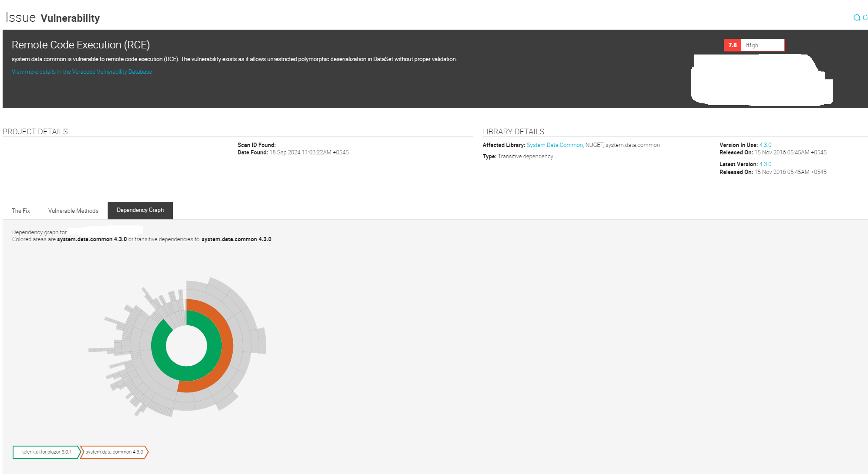Select the system.data.common 4.3.0 breadcrumb
Viewport: 868px width, 474px height.
click(114, 452)
